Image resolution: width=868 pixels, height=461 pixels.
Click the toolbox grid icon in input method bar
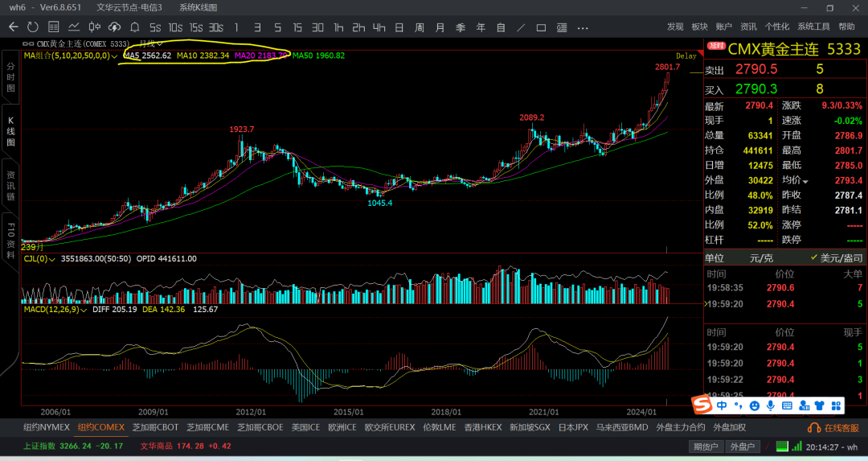click(x=836, y=405)
